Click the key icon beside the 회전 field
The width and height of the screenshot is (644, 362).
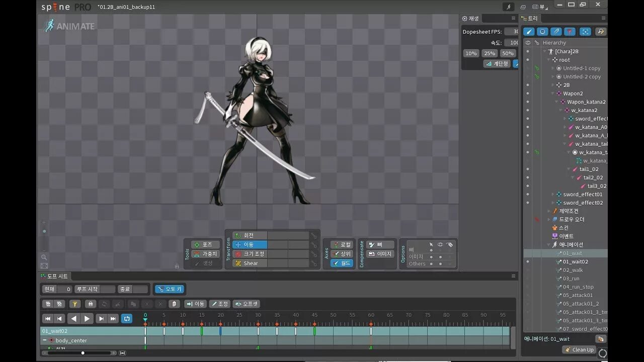point(314,235)
